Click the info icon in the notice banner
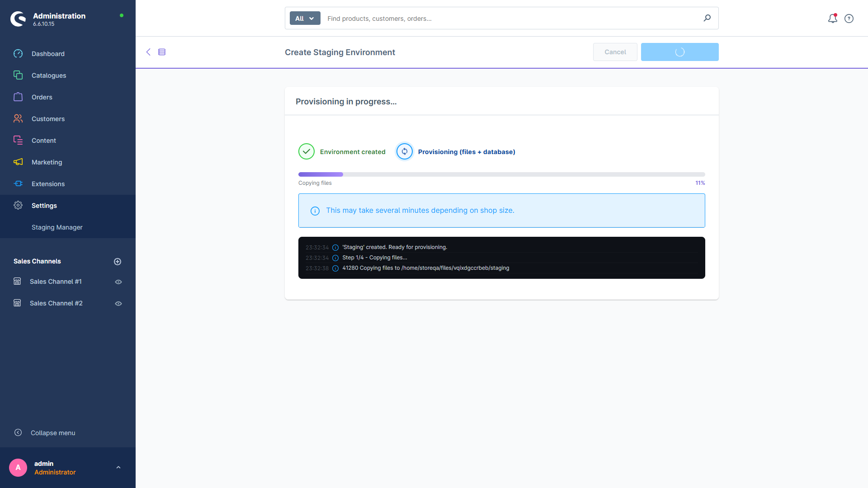868x488 pixels. (x=315, y=211)
